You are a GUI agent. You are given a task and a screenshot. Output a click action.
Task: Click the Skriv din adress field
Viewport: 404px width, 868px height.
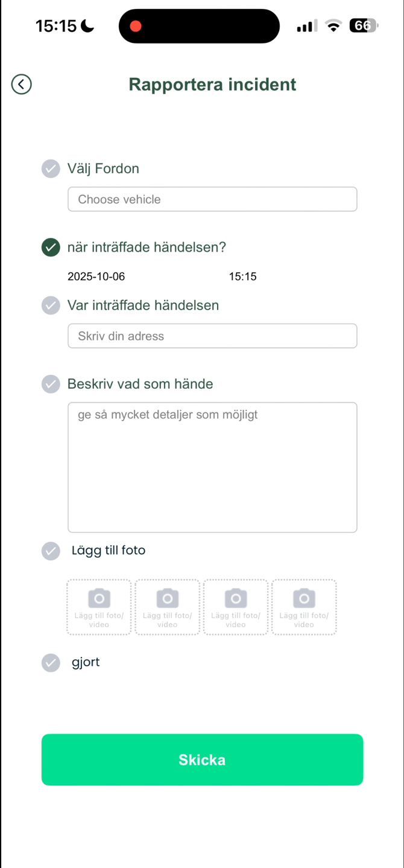[212, 336]
